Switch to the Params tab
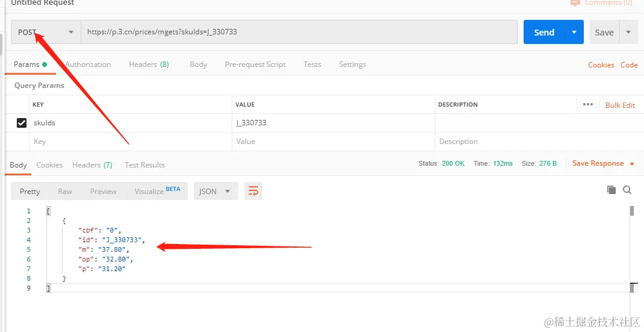This screenshot has width=644, height=332. click(30, 64)
